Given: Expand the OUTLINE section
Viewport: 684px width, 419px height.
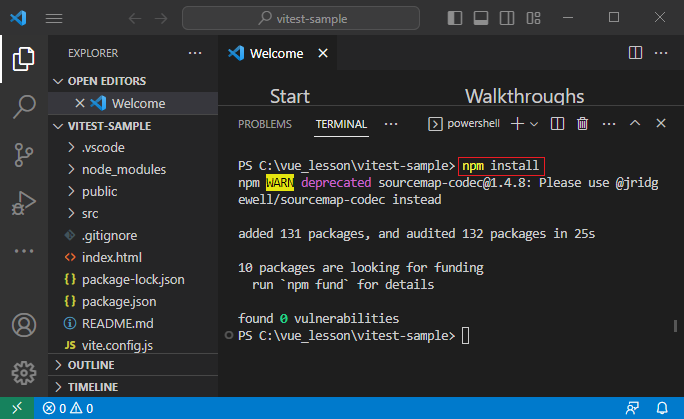Looking at the screenshot, I should (133, 365).
